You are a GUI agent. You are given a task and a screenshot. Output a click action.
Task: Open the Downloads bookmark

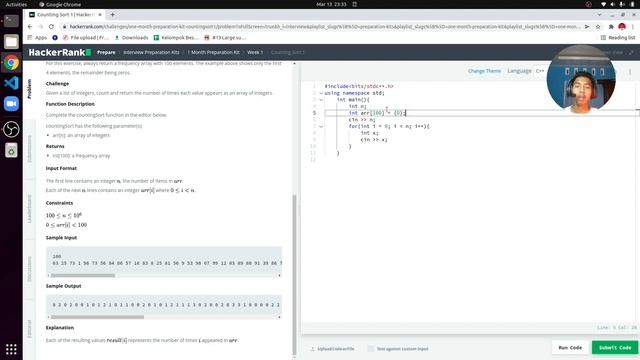131,38
